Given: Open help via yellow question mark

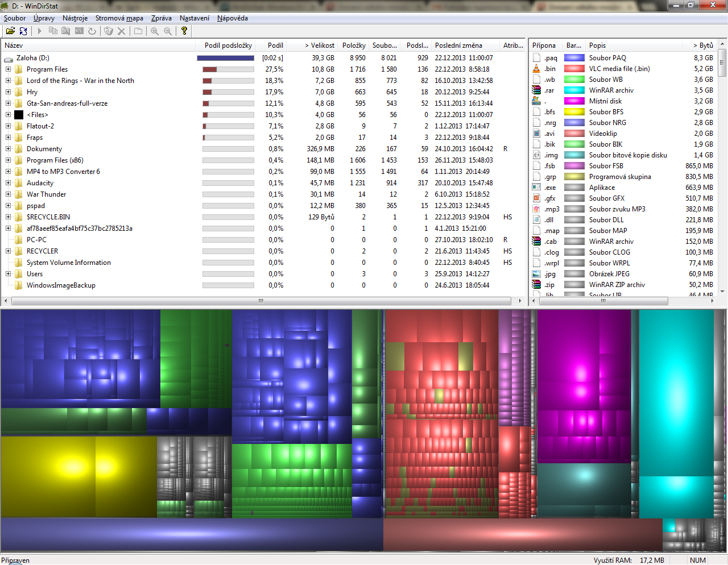Looking at the screenshot, I should (184, 31).
